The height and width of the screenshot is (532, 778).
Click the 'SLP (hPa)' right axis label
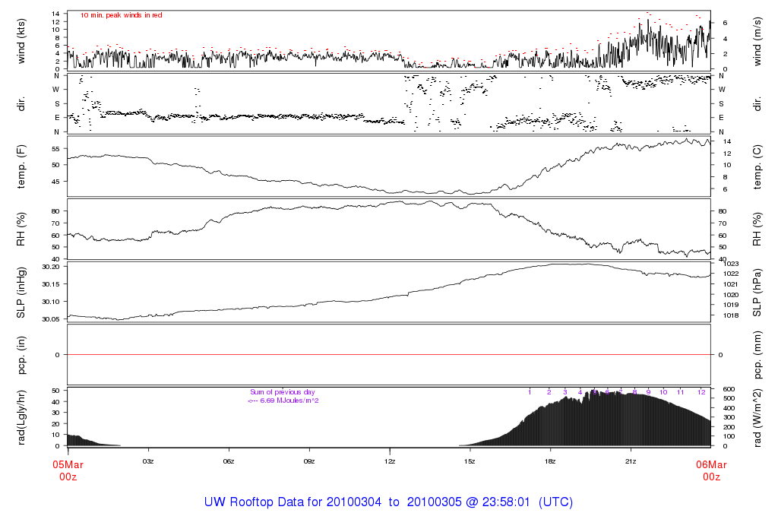757,292
